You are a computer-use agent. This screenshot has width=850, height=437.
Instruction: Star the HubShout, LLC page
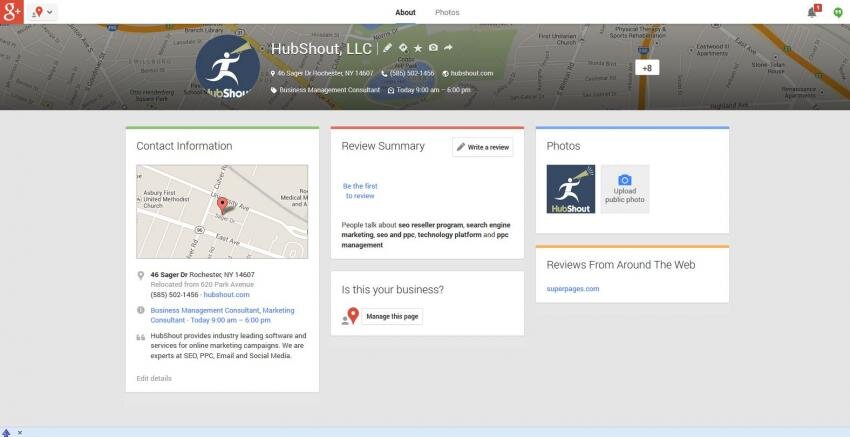tap(418, 48)
